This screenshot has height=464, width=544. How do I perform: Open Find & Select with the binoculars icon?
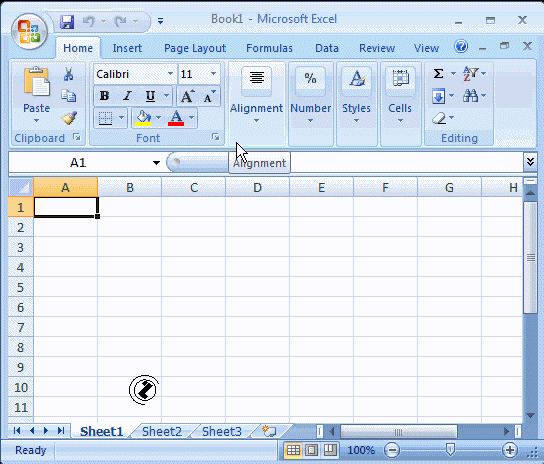474,96
